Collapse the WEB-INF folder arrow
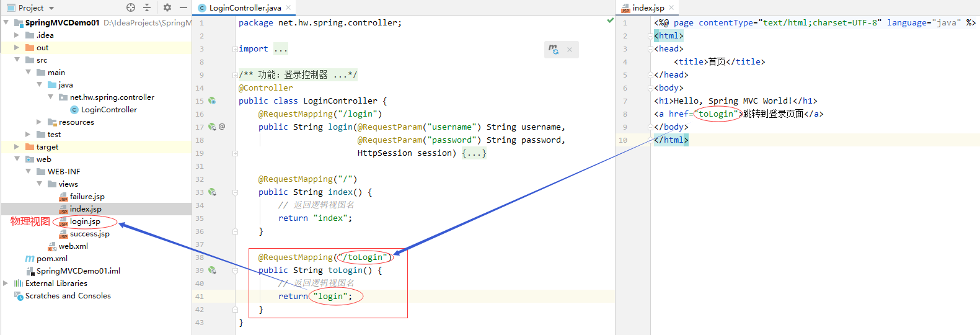 point(28,171)
